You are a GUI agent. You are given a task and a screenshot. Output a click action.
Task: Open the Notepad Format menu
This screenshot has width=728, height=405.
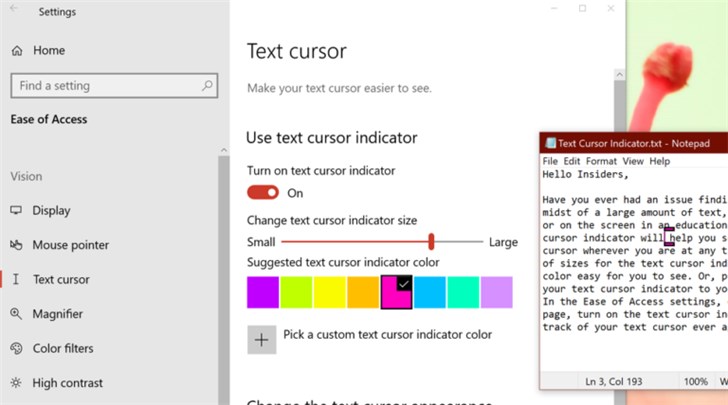[601, 161]
